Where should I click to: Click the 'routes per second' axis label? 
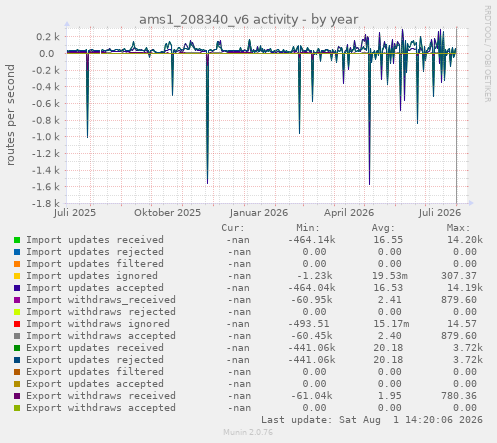tap(10, 115)
